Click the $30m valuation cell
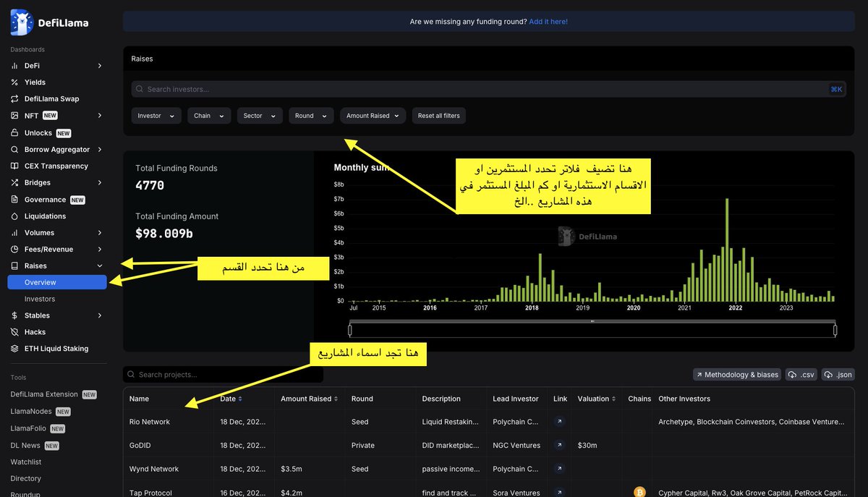 coord(587,446)
